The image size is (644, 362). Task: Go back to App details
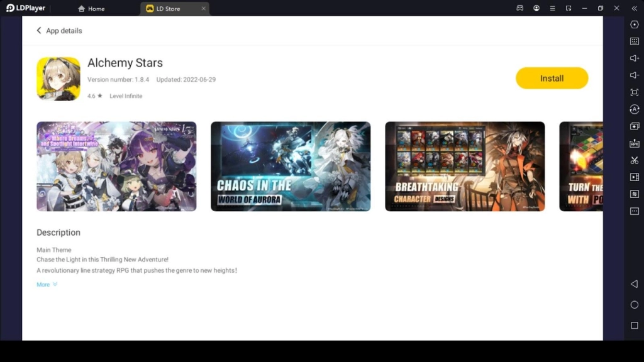click(x=59, y=30)
